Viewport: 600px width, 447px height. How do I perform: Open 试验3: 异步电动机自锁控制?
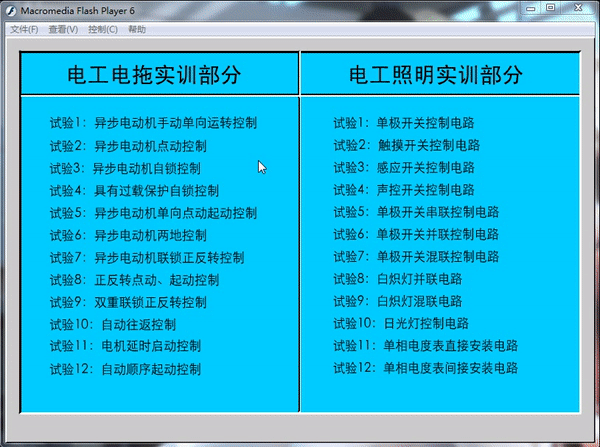coord(125,168)
